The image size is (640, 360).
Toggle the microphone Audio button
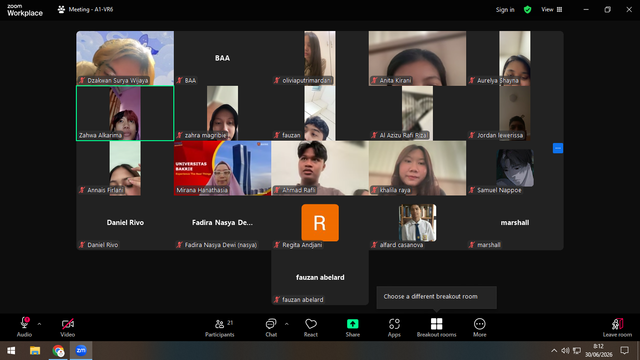coord(24,327)
